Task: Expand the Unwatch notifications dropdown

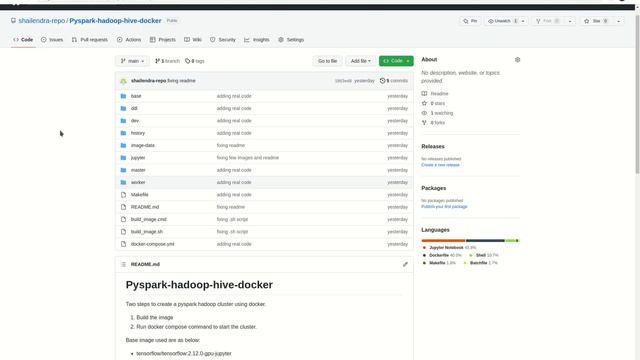Action: (523, 21)
